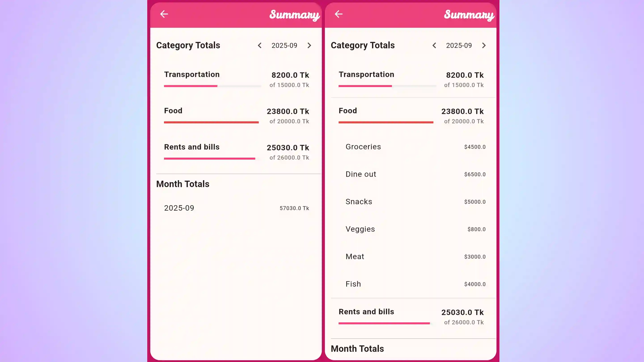644x362 pixels.
Task: Open the next month on right screen
Action: pos(484,45)
